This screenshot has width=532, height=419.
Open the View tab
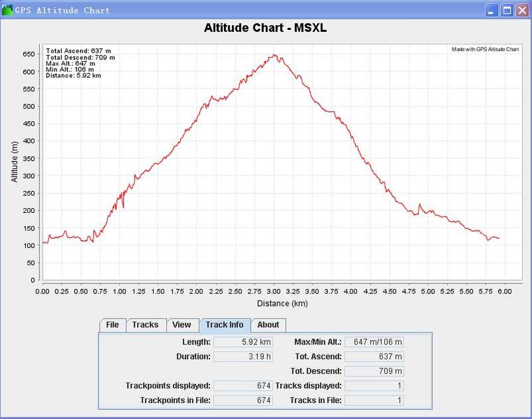coord(182,325)
